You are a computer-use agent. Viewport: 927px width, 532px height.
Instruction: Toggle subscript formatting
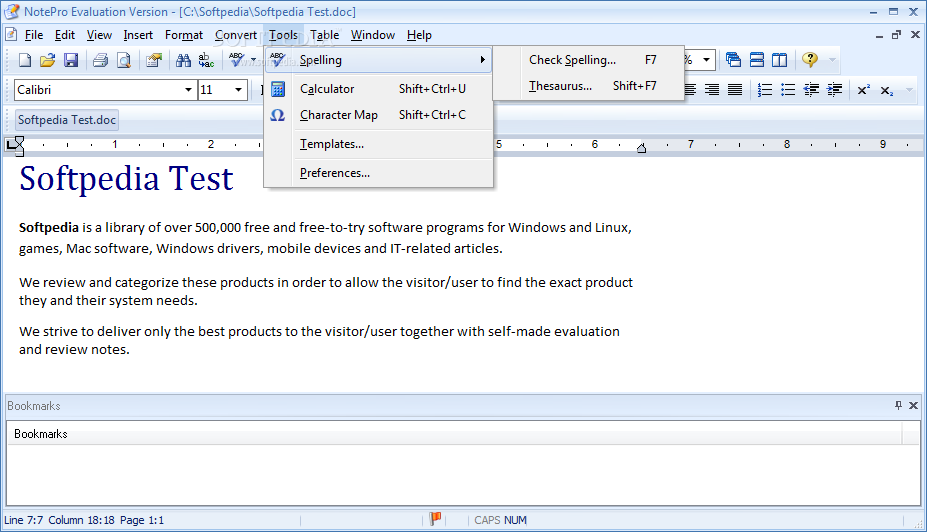click(887, 90)
